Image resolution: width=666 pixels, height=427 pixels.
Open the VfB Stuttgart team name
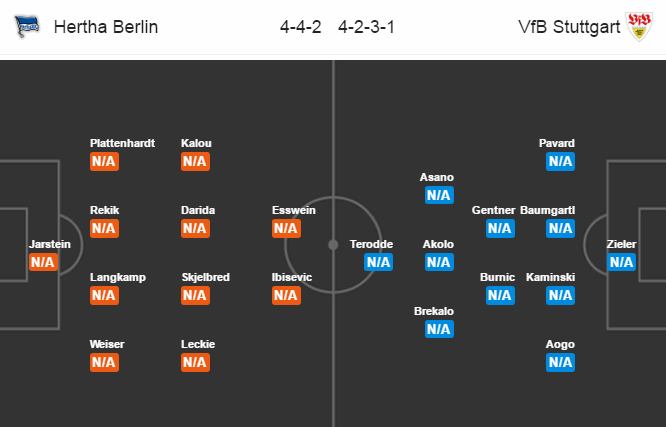point(569,27)
